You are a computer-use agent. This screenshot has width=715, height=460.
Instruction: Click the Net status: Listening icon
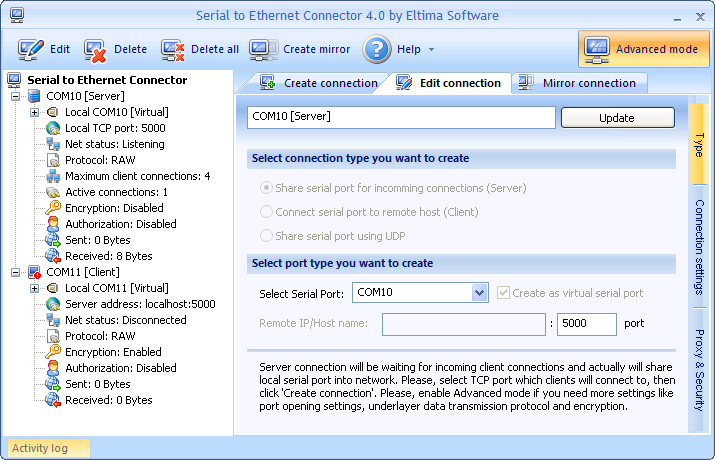tap(53, 144)
